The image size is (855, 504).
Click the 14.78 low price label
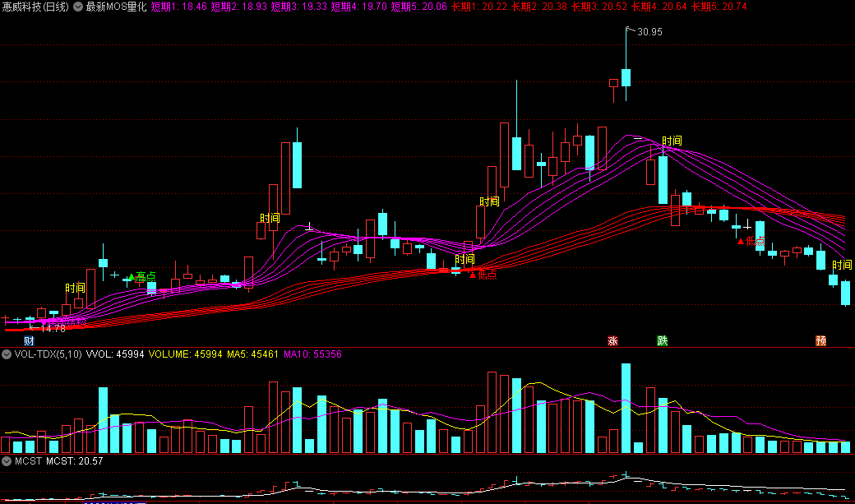pyautogui.click(x=53, y=329)
